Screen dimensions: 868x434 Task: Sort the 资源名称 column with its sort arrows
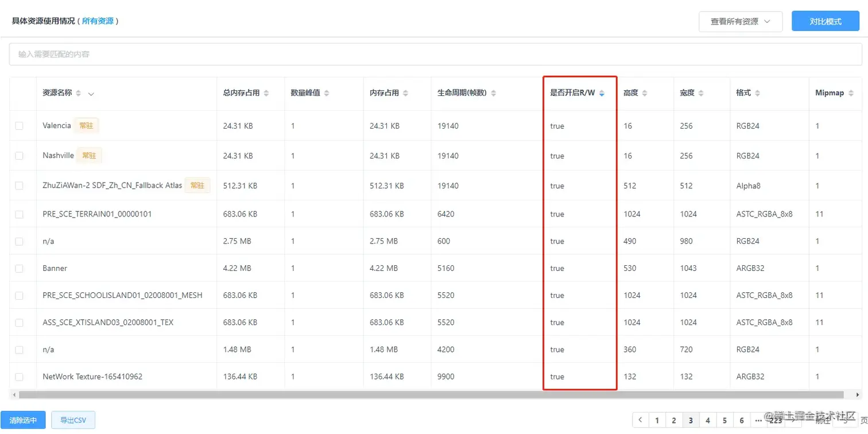pyautogui.click(x=78, y=92)
